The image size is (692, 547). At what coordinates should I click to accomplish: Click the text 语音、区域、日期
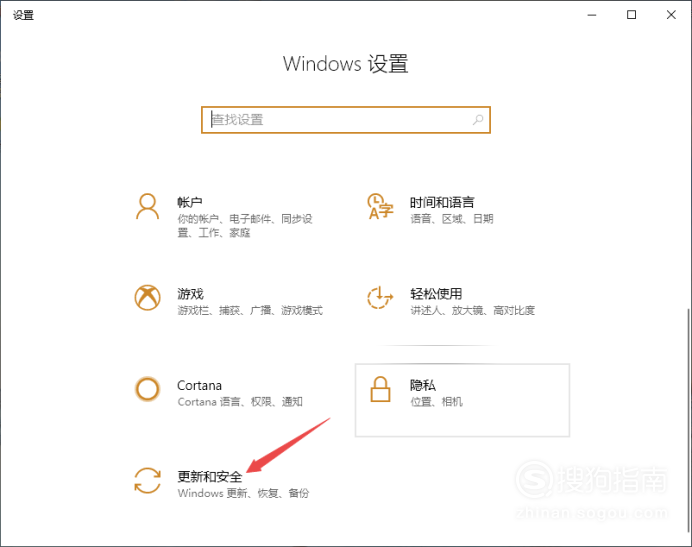click(x=451, y=219)
